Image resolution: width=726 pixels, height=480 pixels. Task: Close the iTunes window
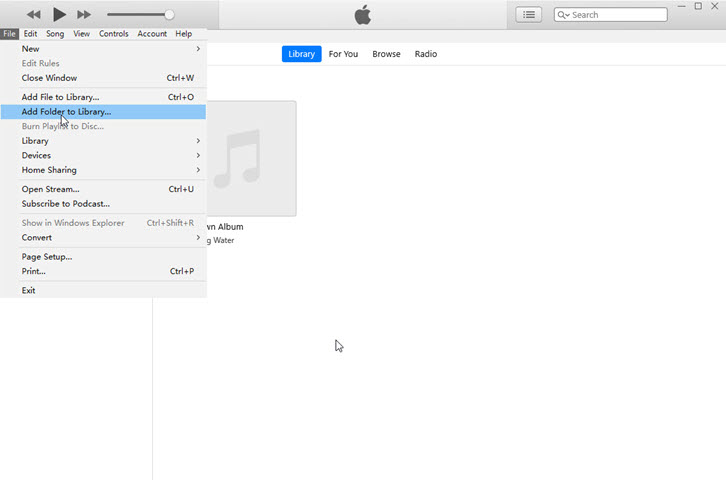(x=714, y=6)
